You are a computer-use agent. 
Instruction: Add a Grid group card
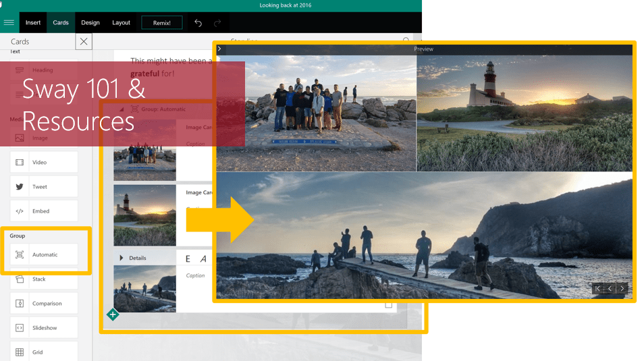[44, 352]
